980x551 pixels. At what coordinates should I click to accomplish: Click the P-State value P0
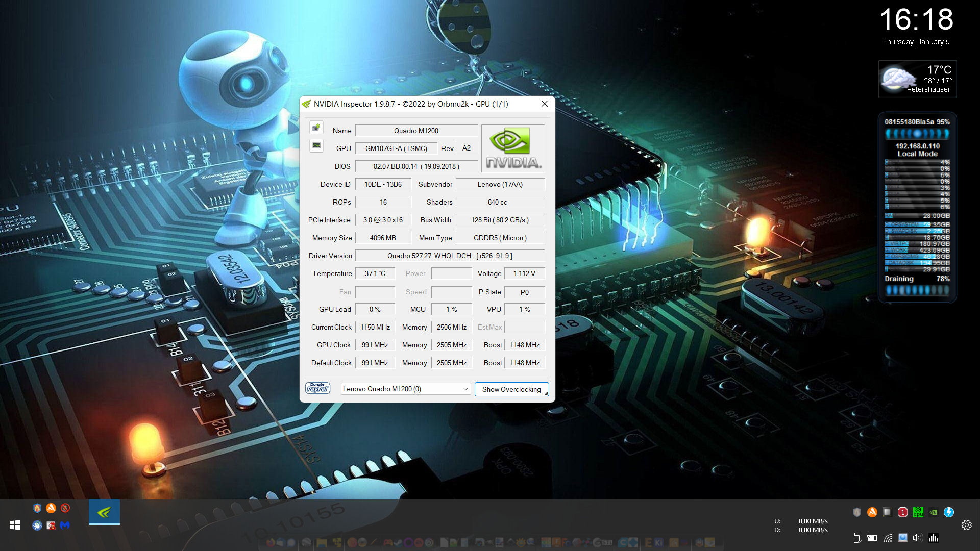click(524, 292)
